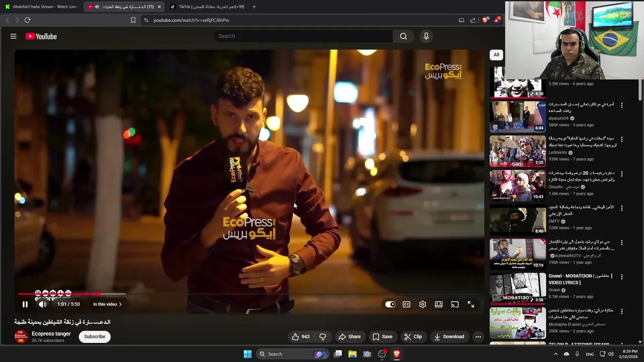The height and width of the screenshot is (362, 644).
Task: Create a Clip from video
Action: tap(413, 336)
